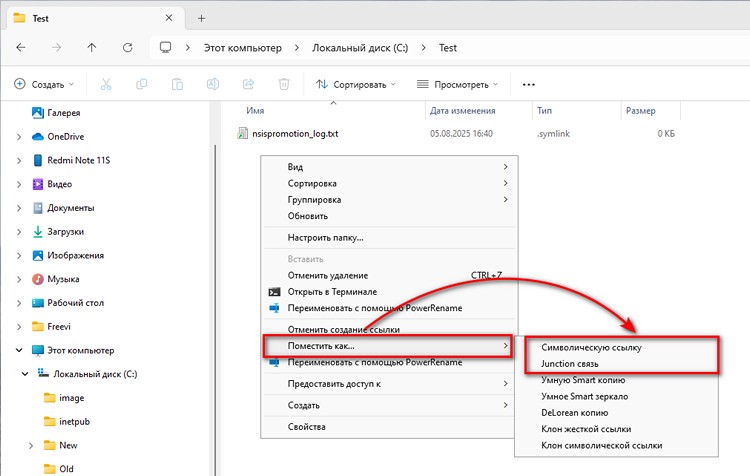This screenshot has height=476, width=750.
Task: Open Свойства from the context menu
Action: [x=307, y=427]
